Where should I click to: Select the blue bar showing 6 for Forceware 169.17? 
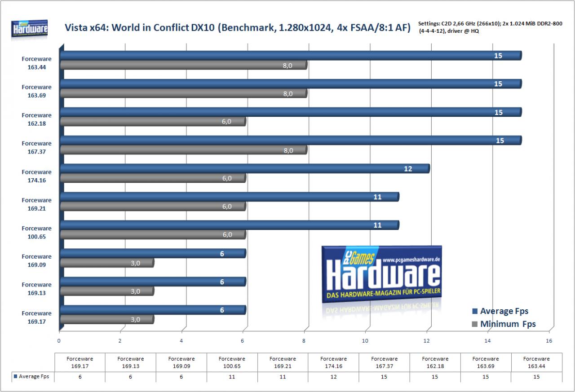click(x=153, y=310)
